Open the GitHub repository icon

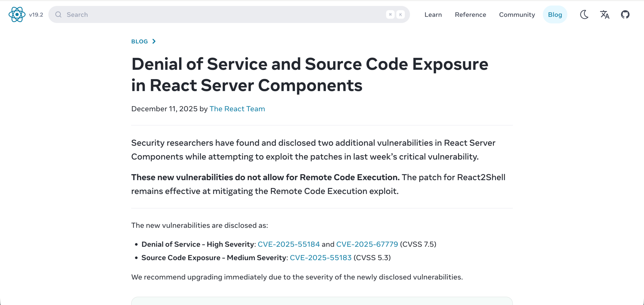pos(625,15)
